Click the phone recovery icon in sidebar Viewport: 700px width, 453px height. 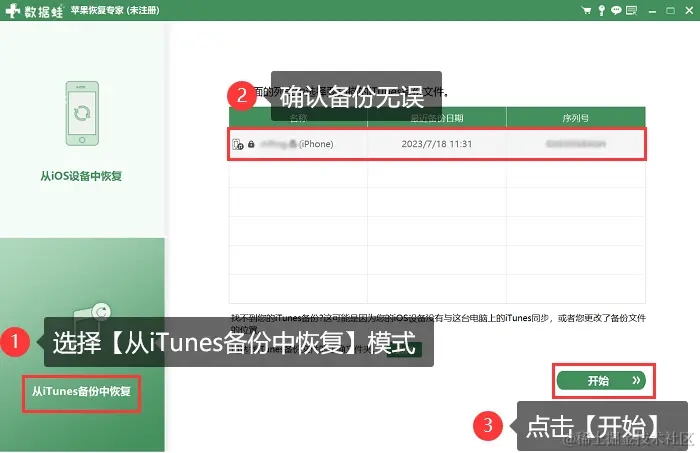(x=82, y=113)
